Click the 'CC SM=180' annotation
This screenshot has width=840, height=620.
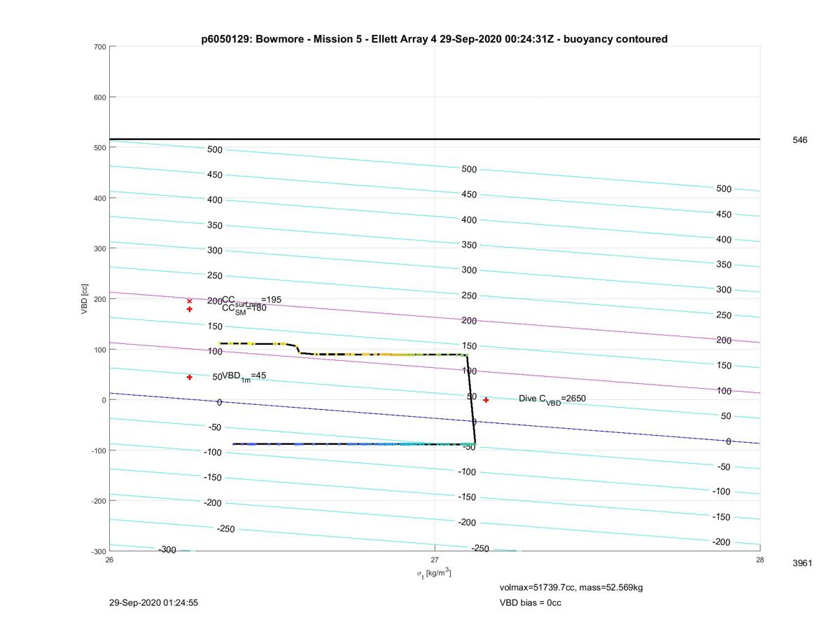tap(244, 308)
